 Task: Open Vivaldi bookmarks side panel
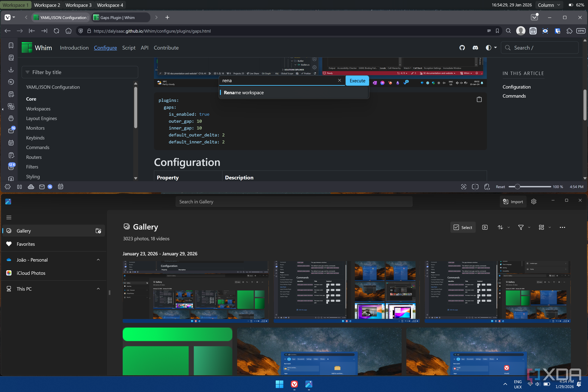[11, 45]
